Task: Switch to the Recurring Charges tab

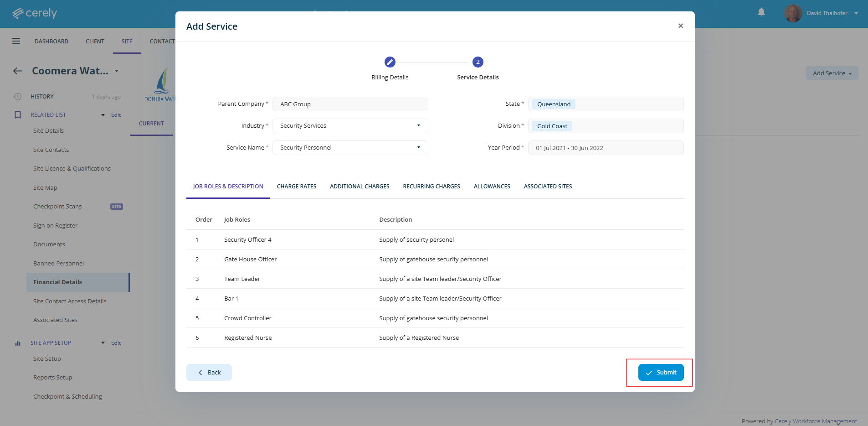Action: pyautogui.click(x=431, y=187)
